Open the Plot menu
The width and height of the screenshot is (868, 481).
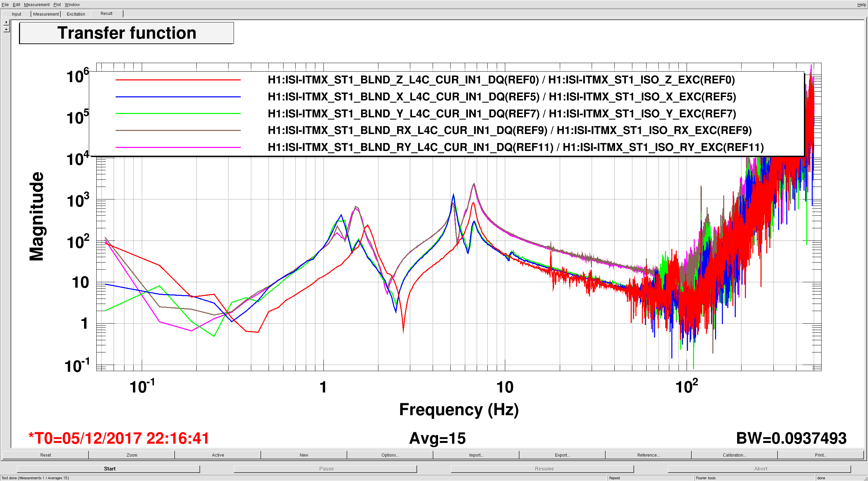click(57, 4)
